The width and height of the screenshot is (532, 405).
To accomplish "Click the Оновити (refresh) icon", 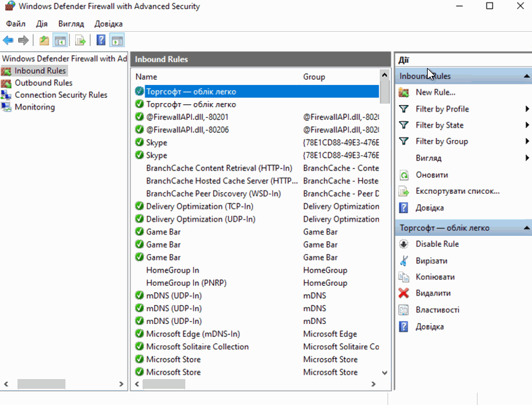I will coord(405,174).
